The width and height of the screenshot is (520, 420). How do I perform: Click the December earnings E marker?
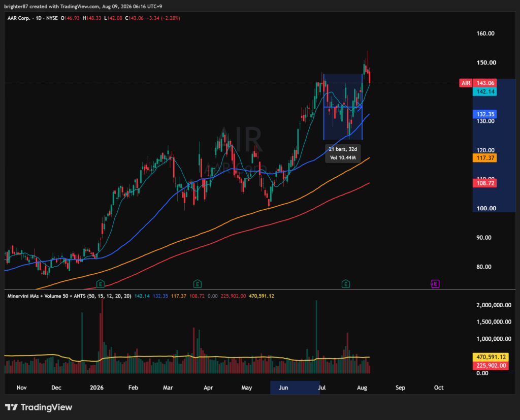tap(100, 284)
